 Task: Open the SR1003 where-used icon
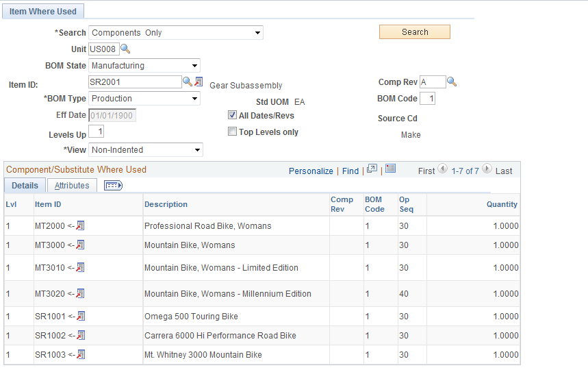coord(81,354)
